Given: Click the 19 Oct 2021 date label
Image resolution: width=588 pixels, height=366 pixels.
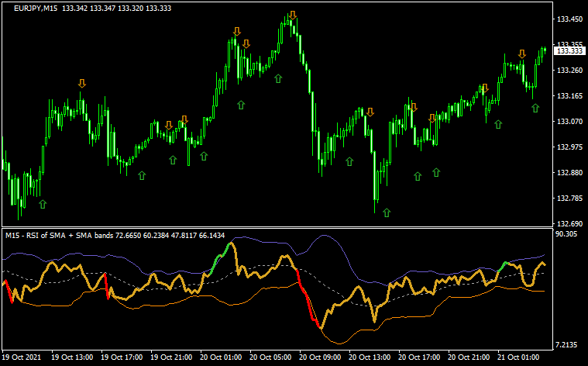Looking at the screenshot, I should click(x=22, y=357).
